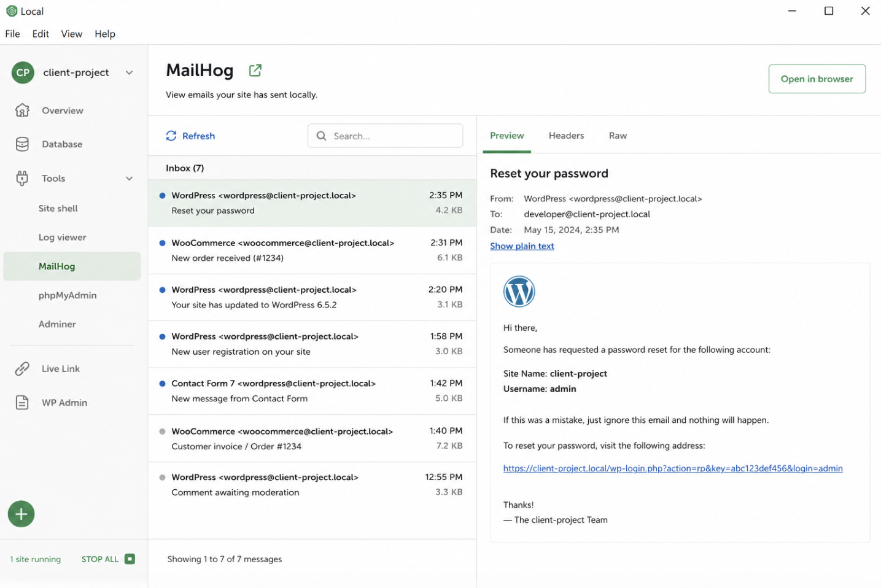Image resolution: width=881 pixels, height=588 pixels.
Task: Click the Overview home icon
Action: 22,110
